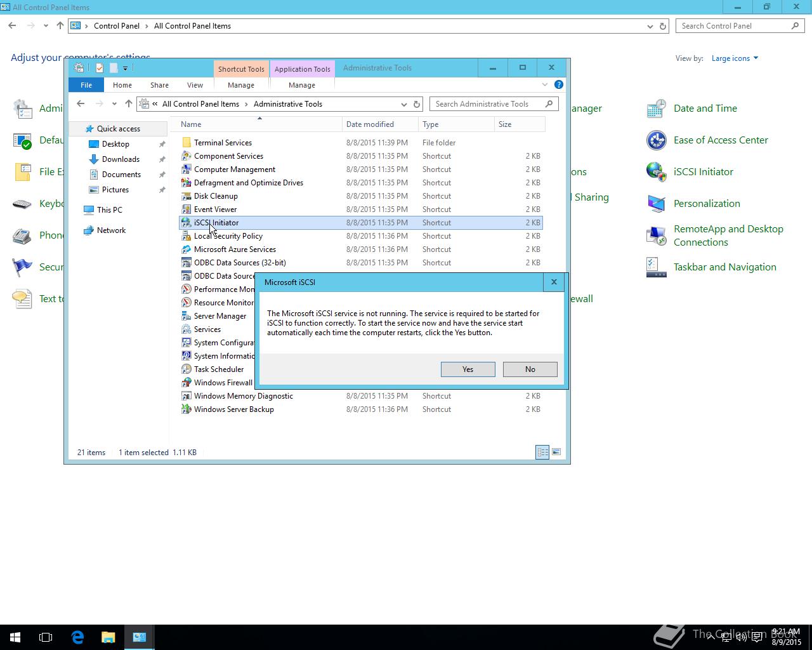Select Network in navigation pane
812x650 pixels.
[111, 230]
